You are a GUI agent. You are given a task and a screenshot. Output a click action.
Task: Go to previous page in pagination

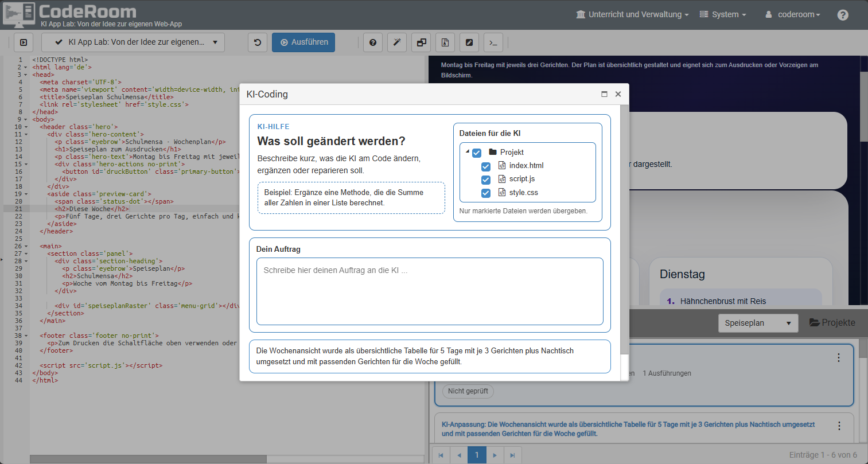pos(459,455)
